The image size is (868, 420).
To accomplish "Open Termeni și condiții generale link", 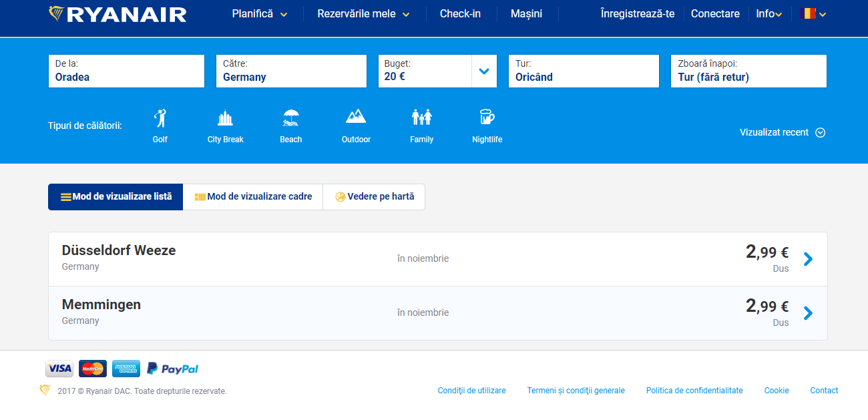I will pyautogui.click(x=576, y=391).
